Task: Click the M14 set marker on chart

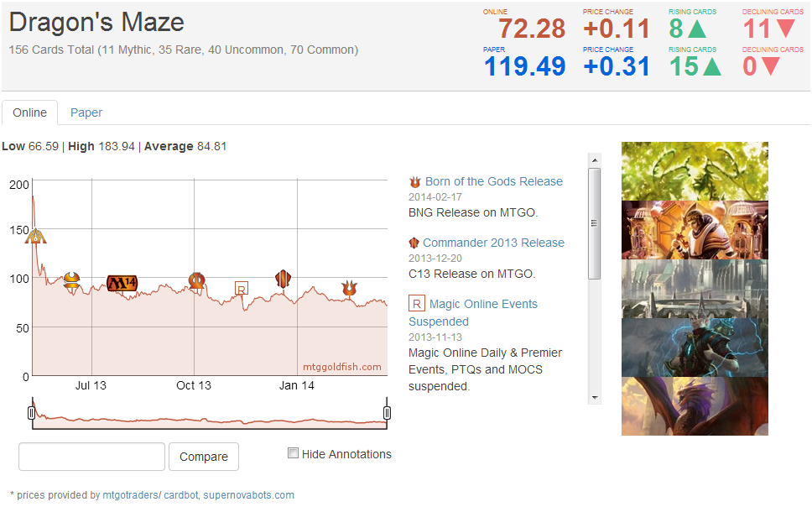Action: click(122, 284)
